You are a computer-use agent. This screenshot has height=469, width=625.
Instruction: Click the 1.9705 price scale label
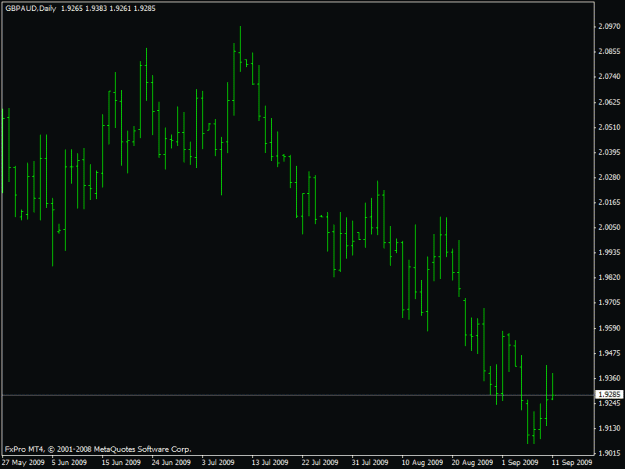pyautogui.click(x=609, y=302)
